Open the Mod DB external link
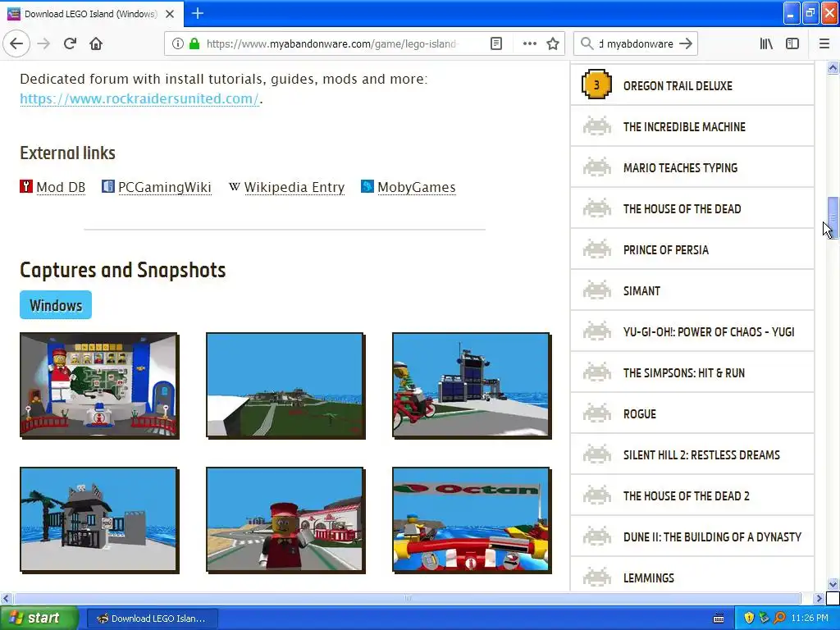Image resolution: width=840 pixels, height=630 pixels. click(x=61, y=187)
